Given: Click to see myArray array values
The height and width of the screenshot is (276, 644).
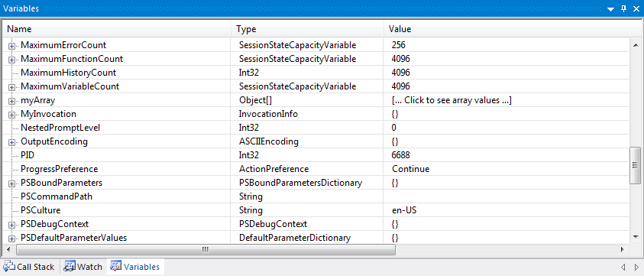Looking at the screenshot, I should tap(451, 100).
